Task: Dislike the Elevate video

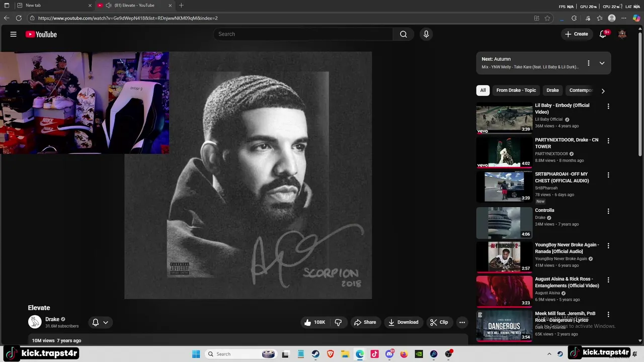Action: (x=338, y=322)
